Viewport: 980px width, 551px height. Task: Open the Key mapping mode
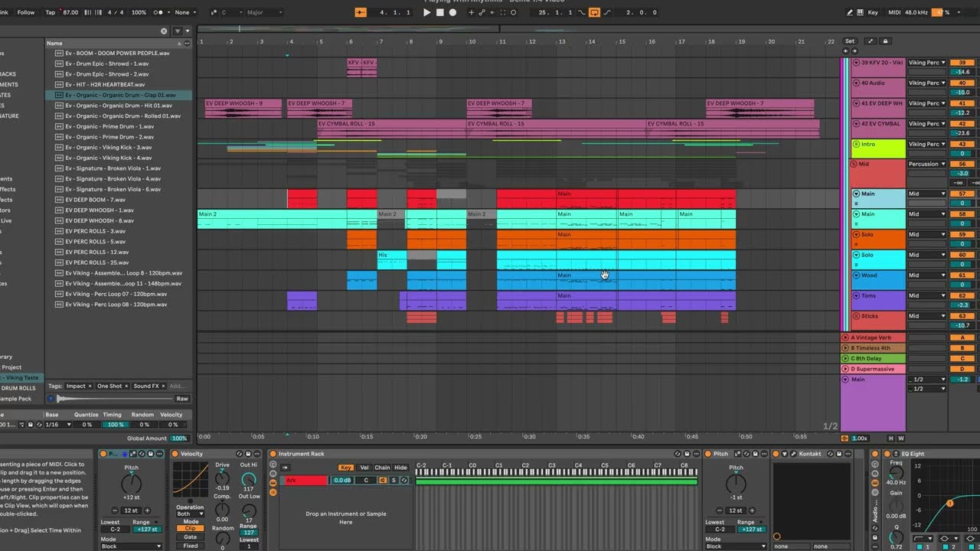[x=873, y=12]
